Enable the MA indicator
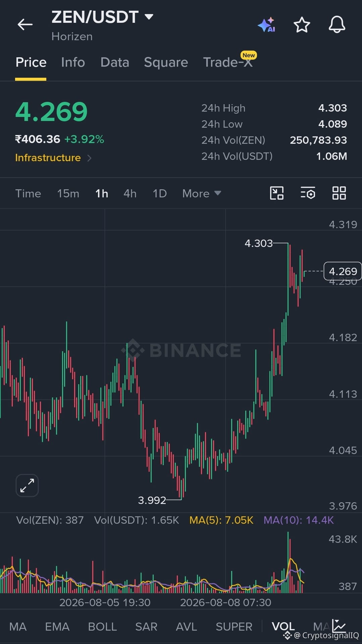Viewport: 362px width, 644px height. click(x=18, y=627)
